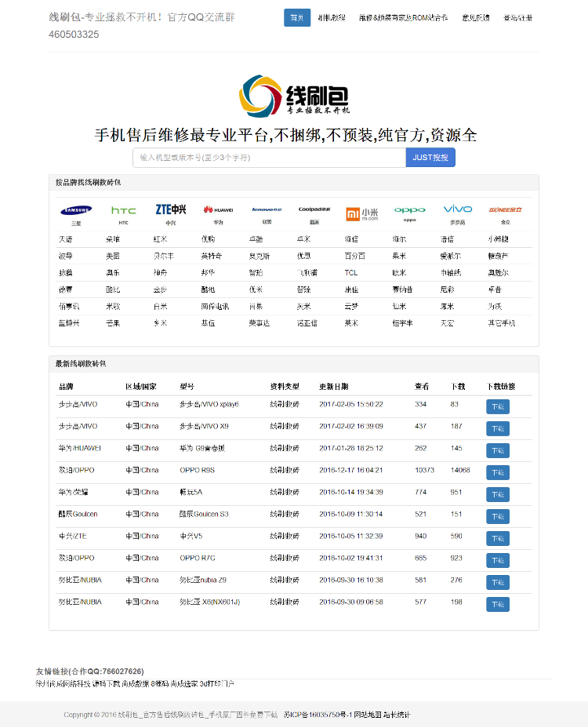Image resolution: width=588 pixels, height=728 pixels.
Task: Open the Xiaomi 小米 brand logo
Action: point(362,213)
